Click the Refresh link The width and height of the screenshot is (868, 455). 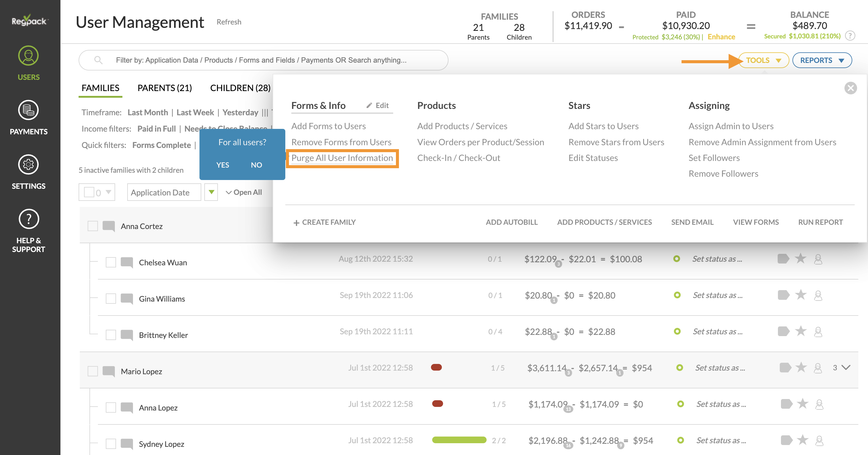coord(229,22)
